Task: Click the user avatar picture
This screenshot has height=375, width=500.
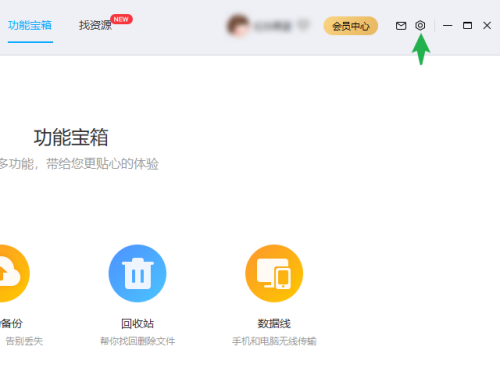Action: [238, 26]
